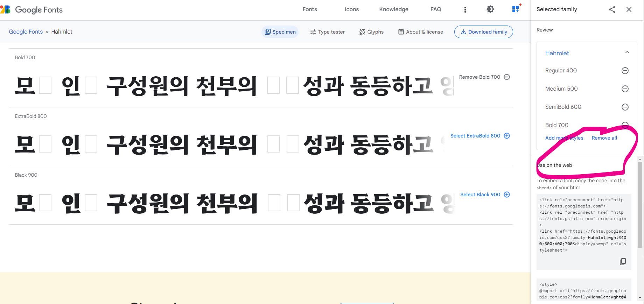Click the SemiBold 600 label in panel
This screenshot has width=644, height=304.
tap(563, 107)
